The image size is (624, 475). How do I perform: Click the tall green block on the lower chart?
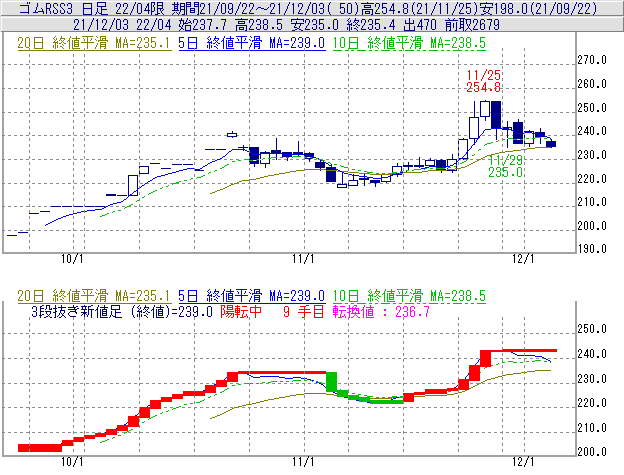pyautogui.click(x=331, y=382)
